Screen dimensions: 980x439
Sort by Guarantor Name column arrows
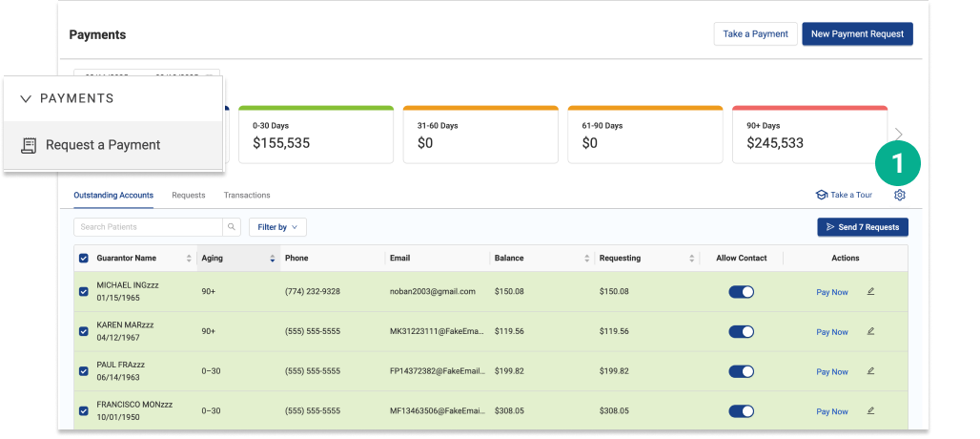[x=188, y=259]
